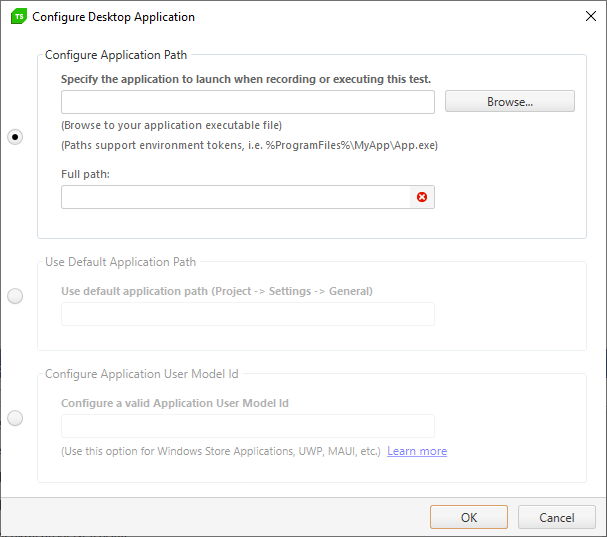607x537 pixels.
Task: Confirm with the OK button
Action: coord(469,517)
